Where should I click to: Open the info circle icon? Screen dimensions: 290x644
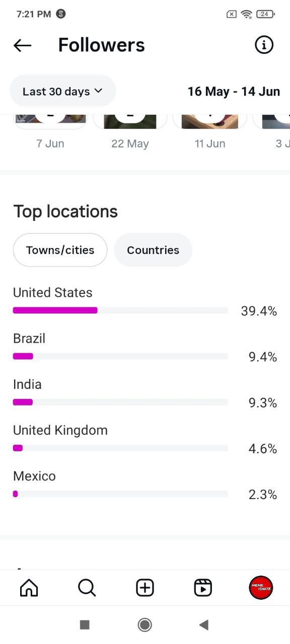[264, 45]
